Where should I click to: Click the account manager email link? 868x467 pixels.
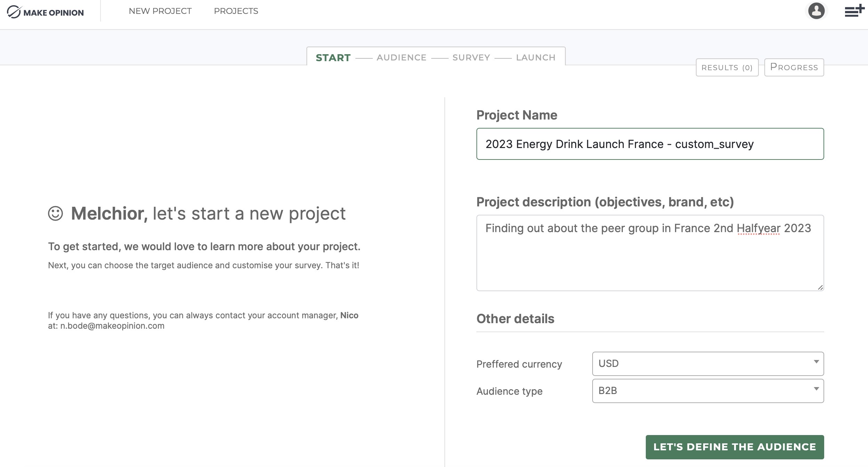click(x=112, y=326)
